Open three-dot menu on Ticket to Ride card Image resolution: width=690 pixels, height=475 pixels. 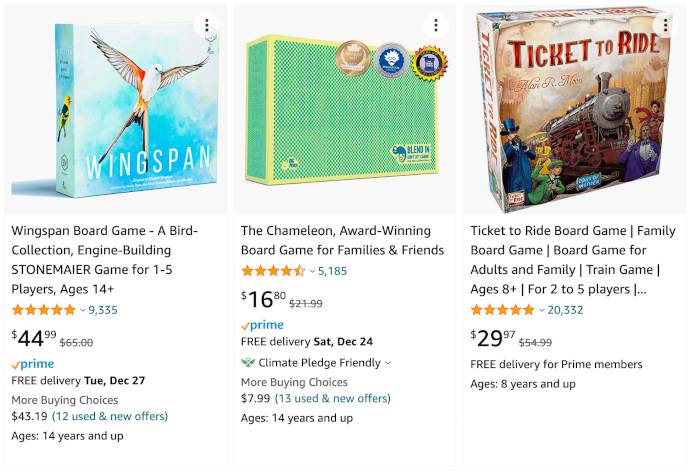665,25
